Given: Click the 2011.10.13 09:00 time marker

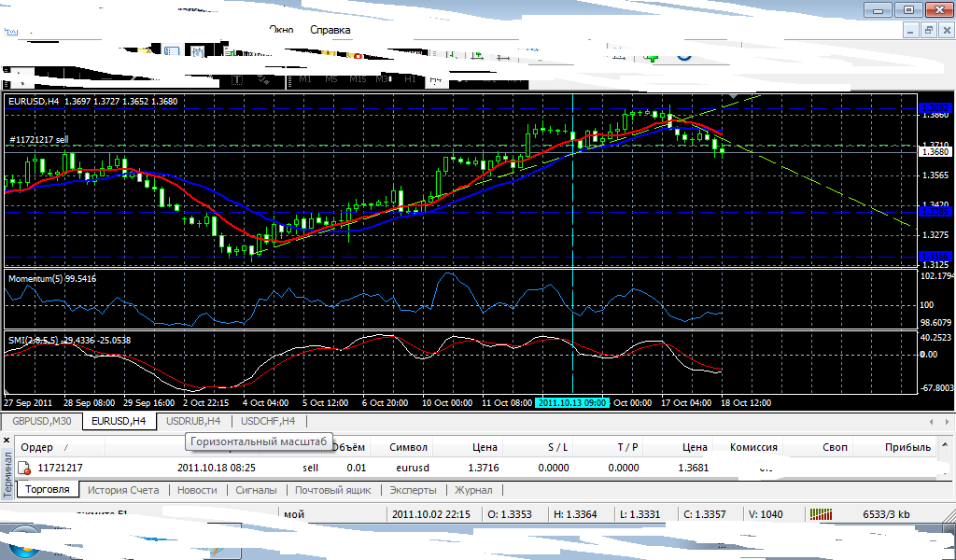Looking at the screenshot, I should (572, 403).
